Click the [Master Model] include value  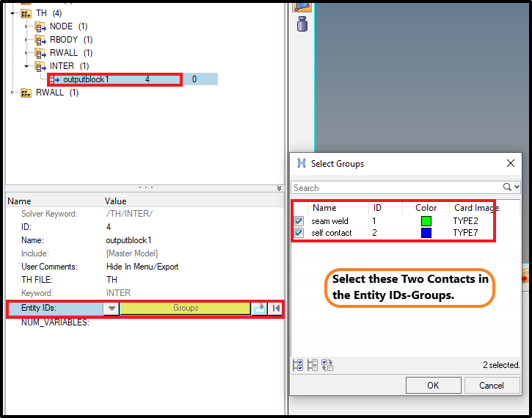pyautogui.click(x=132, y=253)
